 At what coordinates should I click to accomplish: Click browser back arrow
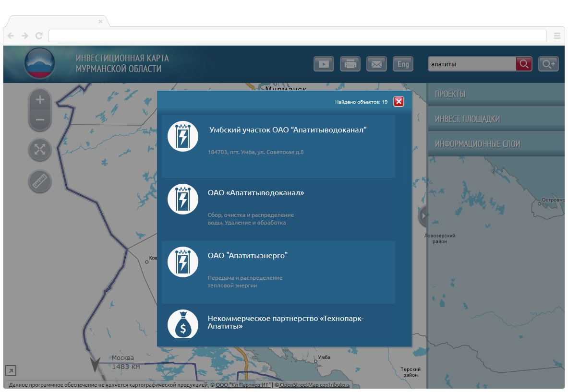(x=11, y=36)
